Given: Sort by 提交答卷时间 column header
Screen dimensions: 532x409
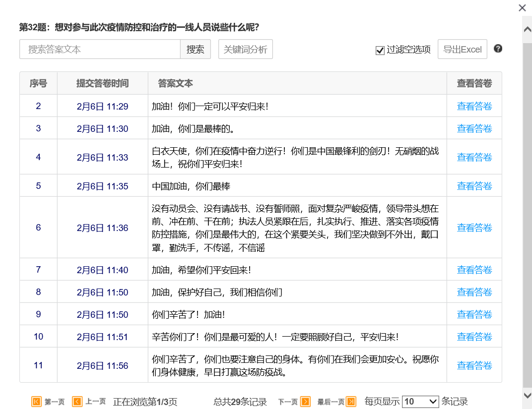Looking at the screenshot, I should 102,83.
